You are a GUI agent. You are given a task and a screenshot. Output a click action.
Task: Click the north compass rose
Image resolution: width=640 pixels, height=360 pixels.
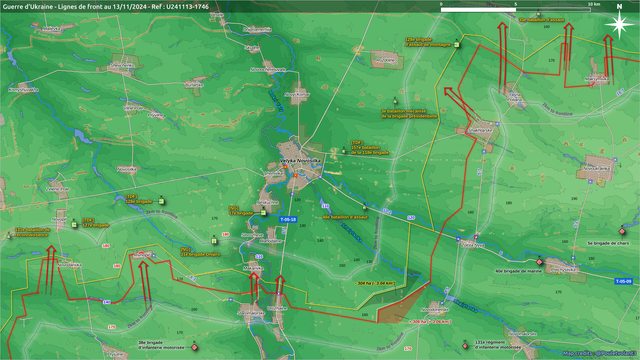(x=619, y=24)
